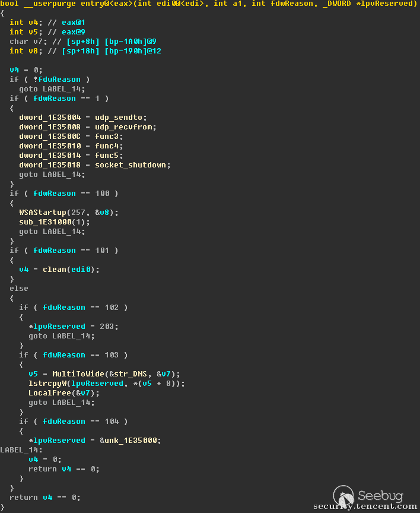Click the unk_1E35000 reference

(131, 441)
